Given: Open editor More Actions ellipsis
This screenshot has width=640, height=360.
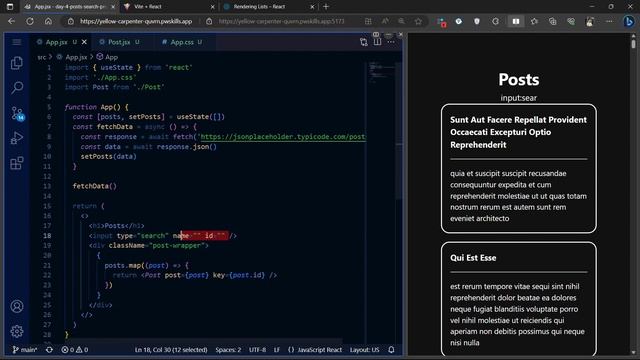Looking at the screenshot, I should click(x=391, y=42).
